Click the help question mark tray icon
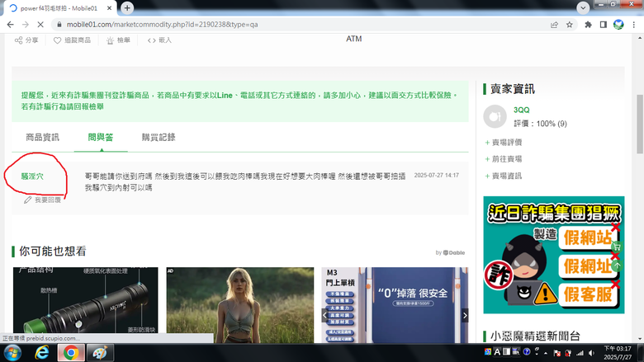 coord(527,352)
